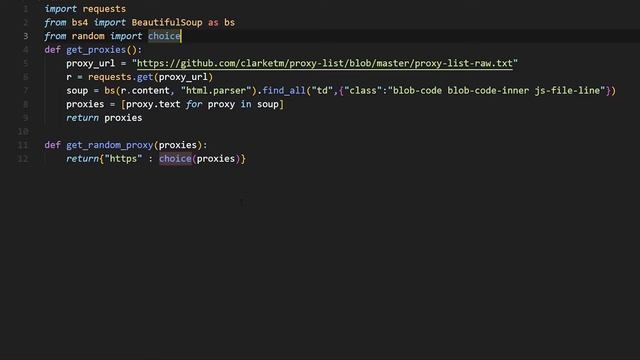The height and width of the screenshot is (360, 640).
Task: Click 'BeautifulSoup' in the bs4 import line
Action: pos(167,22)
